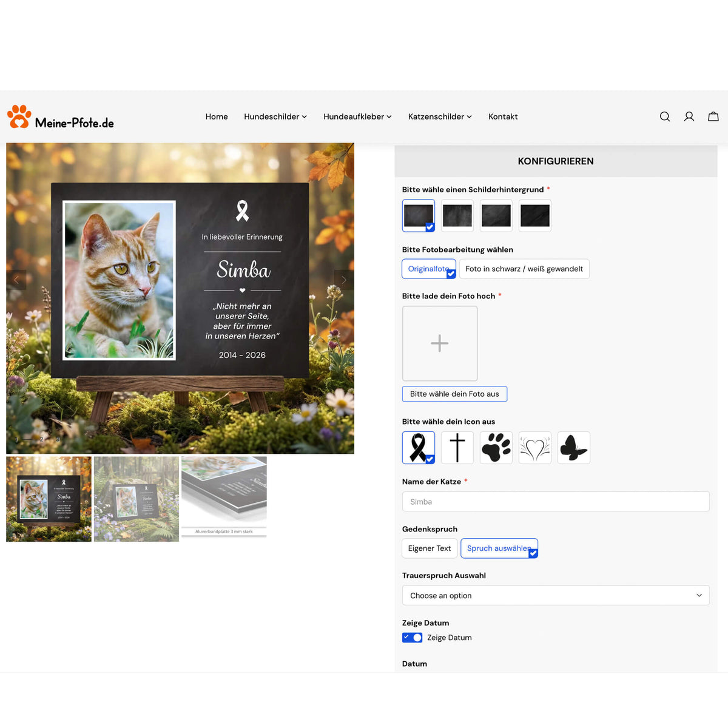Toggle the Zeige Datum switch
The width and height of the screenshot is (728, 728).
coord(413,638)
